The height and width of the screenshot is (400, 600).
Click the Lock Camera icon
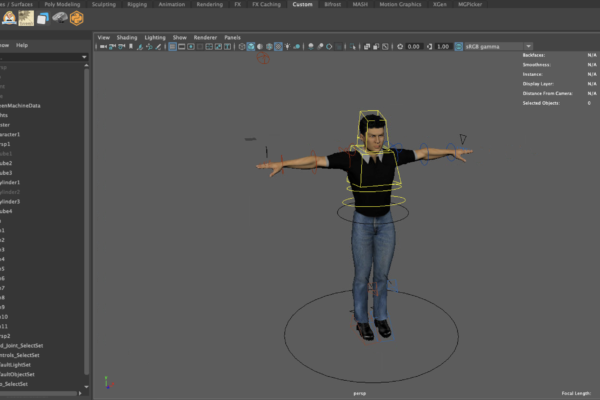(x=112, y=47)
